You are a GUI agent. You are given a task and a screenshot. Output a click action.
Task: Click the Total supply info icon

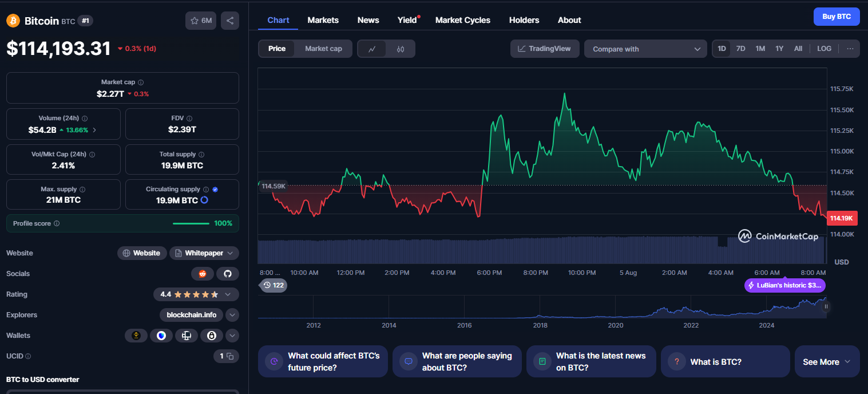point(201,155)
